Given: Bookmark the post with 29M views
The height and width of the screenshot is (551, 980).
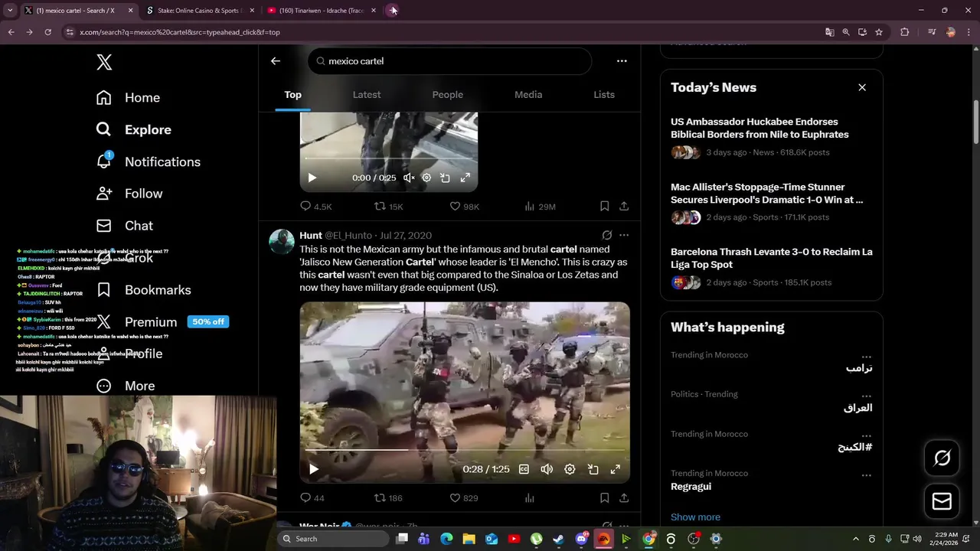Looking at the screenshot, I should point(604,207).
